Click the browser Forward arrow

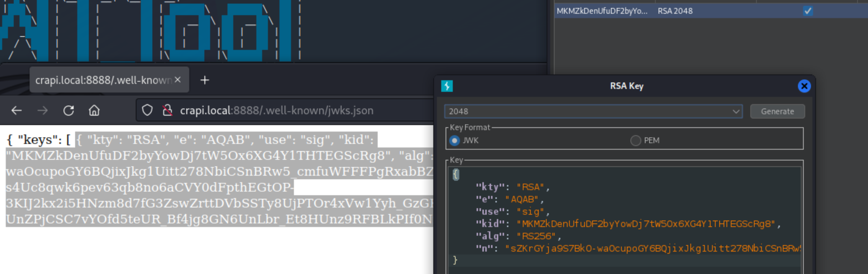pyautogui.click(x=43, y=110)
